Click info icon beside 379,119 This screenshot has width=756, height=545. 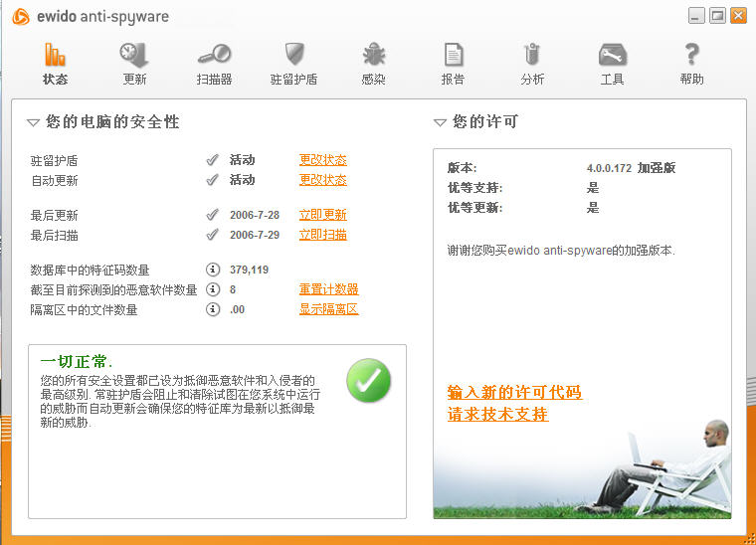pyautogui.click(x=213, y=270)
